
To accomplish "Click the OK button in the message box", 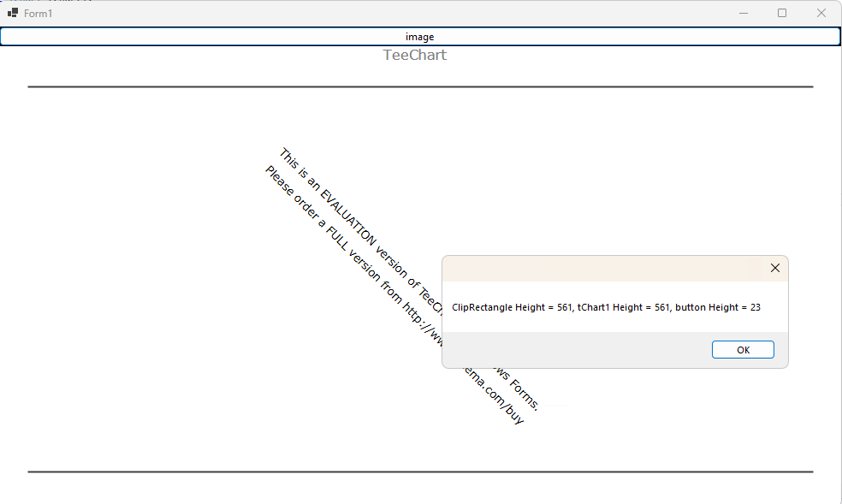I will click(743, 349).
